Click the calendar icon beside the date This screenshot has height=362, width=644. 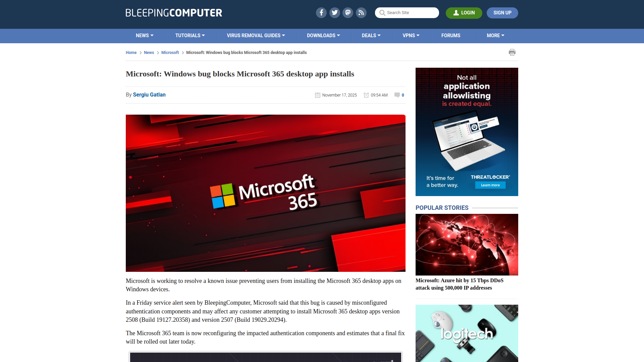point(317,95)
